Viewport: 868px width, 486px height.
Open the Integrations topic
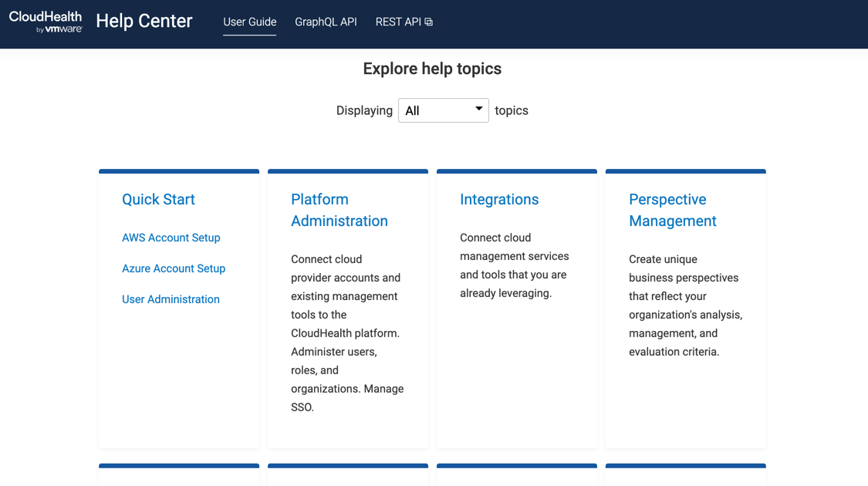pyautogui.click(x=499, y=199)
